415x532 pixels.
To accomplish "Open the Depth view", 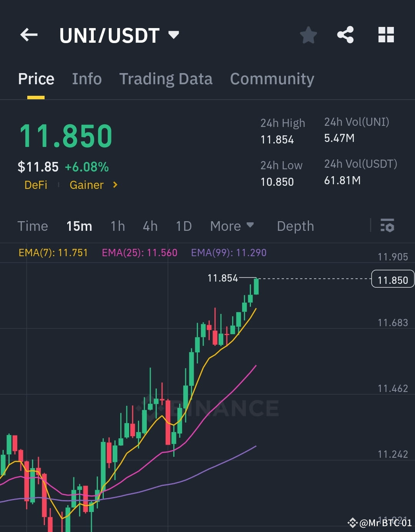I will click(295, 226).
